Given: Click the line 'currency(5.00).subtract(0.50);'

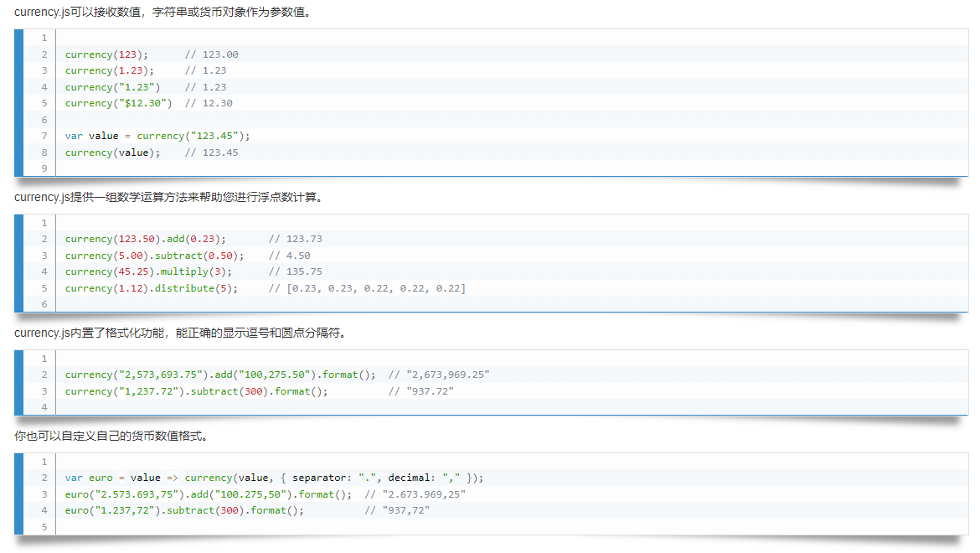Looking at the screenshot, I should click(154, 256).
